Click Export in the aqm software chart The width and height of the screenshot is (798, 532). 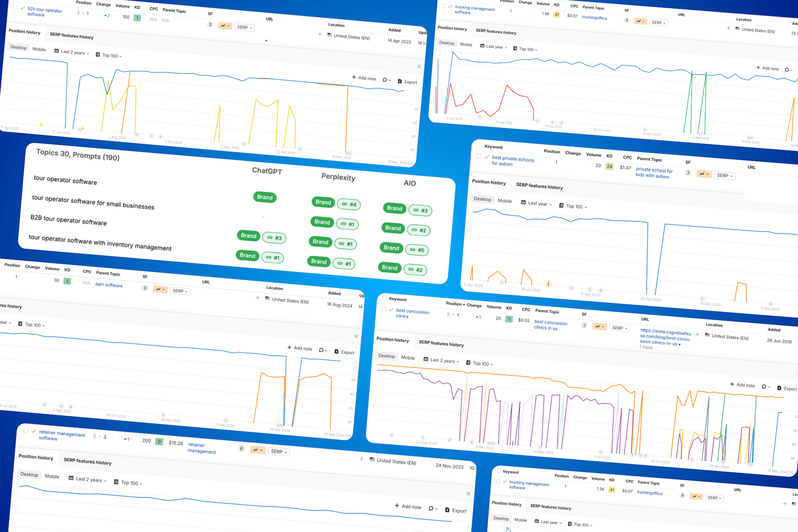[344, 352]
